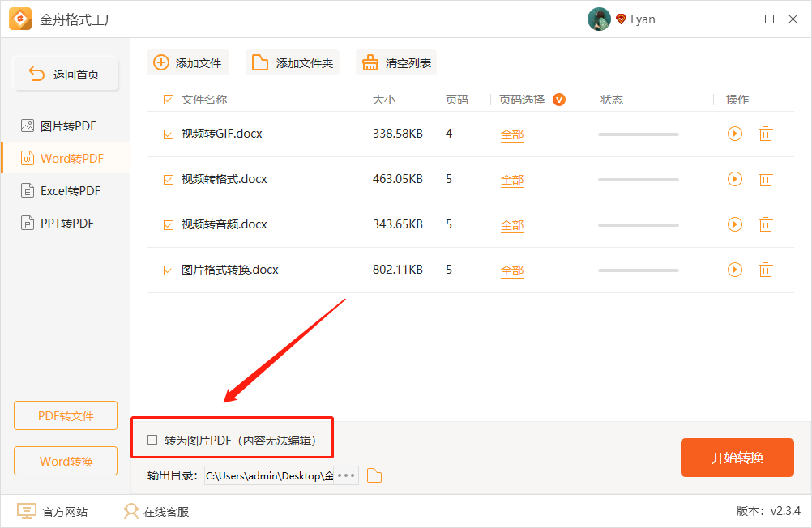Click the Lyan account avatar

[599, 19]
